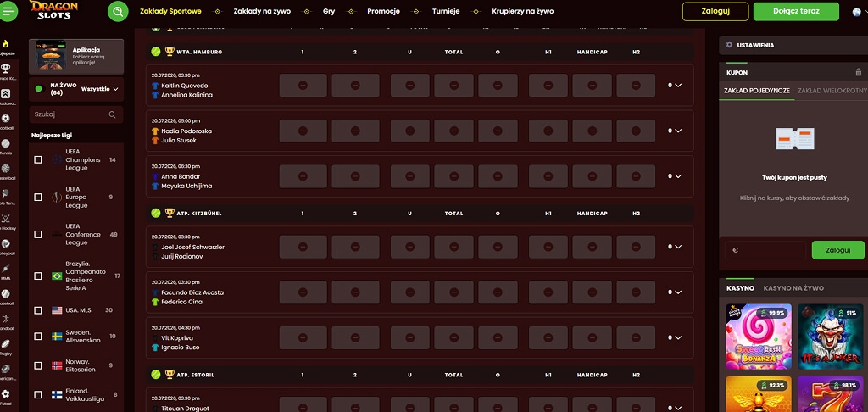Click the MMA sidebar icon

pos(6,269)
